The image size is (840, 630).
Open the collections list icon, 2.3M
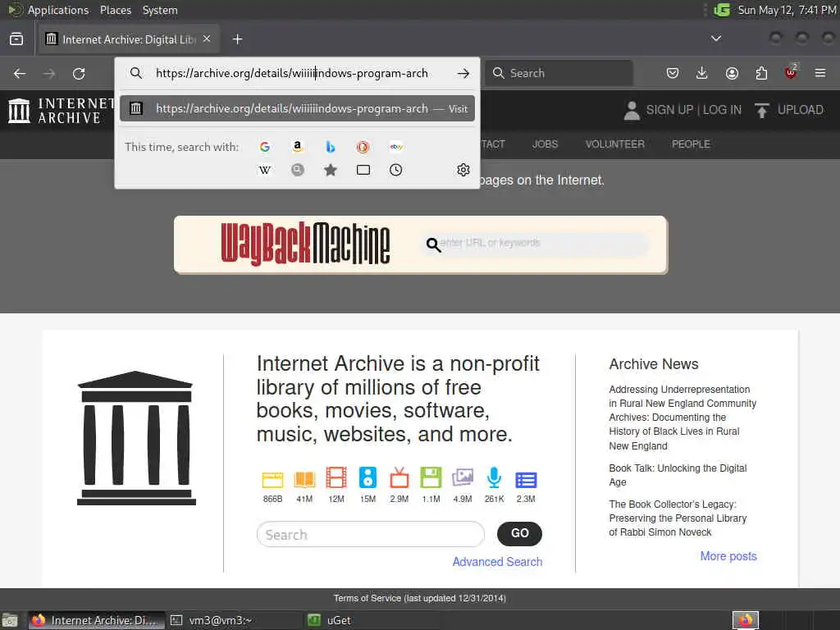[526, 479]
